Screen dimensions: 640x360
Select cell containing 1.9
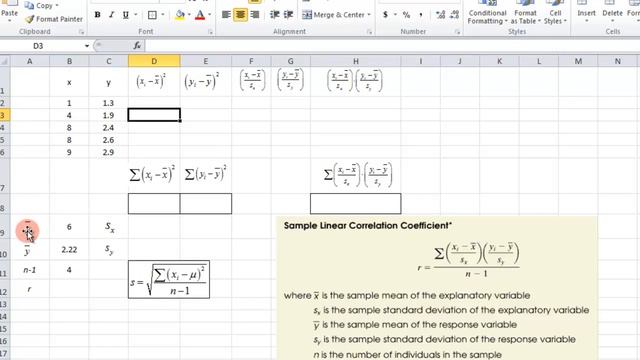pos(109,116)
